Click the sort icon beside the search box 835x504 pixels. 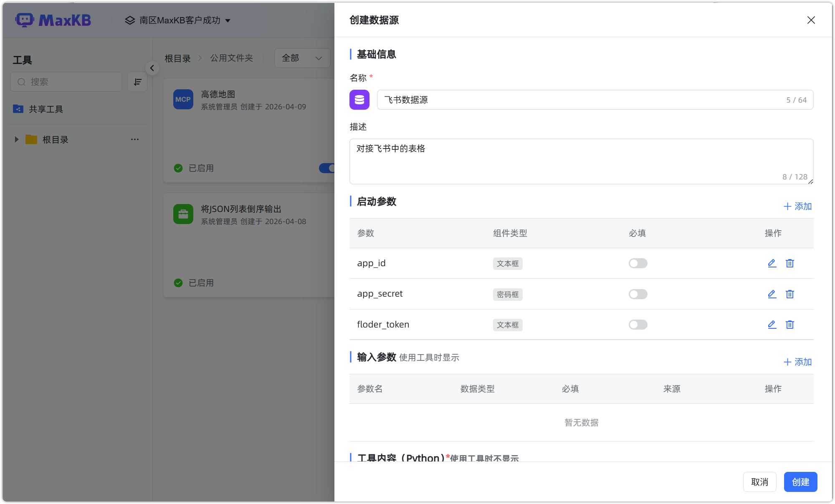137,82
